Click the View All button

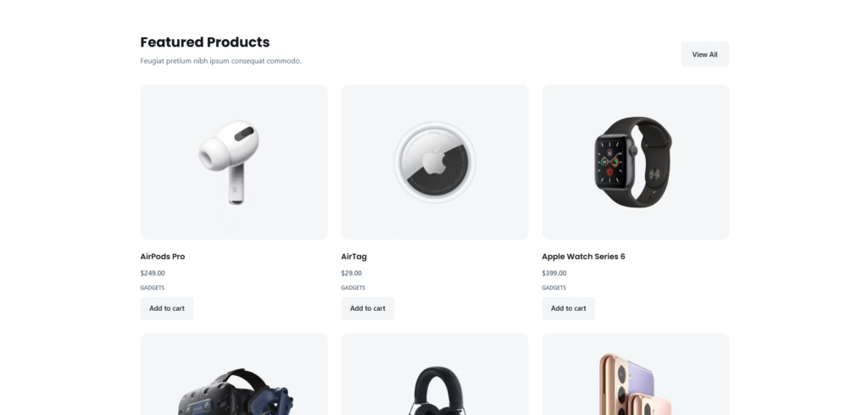[704, 54]
